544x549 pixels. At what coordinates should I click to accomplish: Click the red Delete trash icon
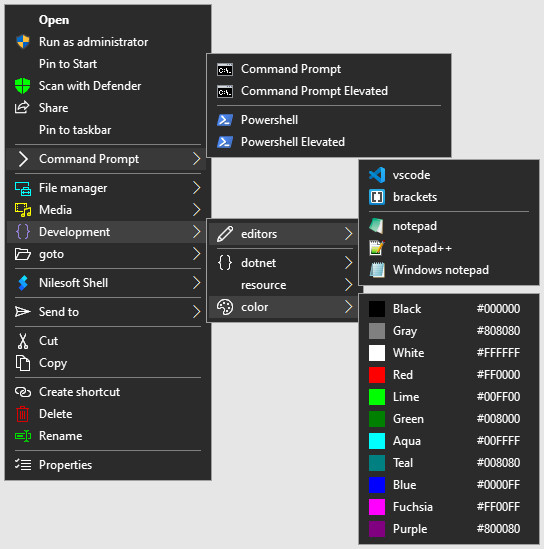click(x=23, y=414)
